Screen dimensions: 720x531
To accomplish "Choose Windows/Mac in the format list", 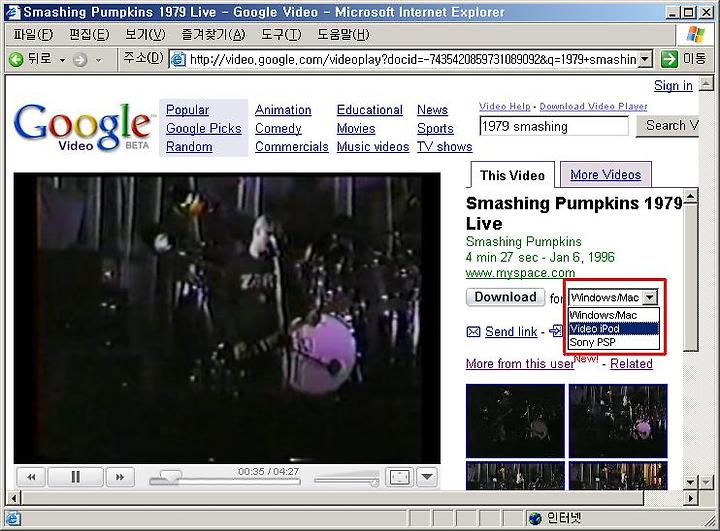I will click(613, 315).
